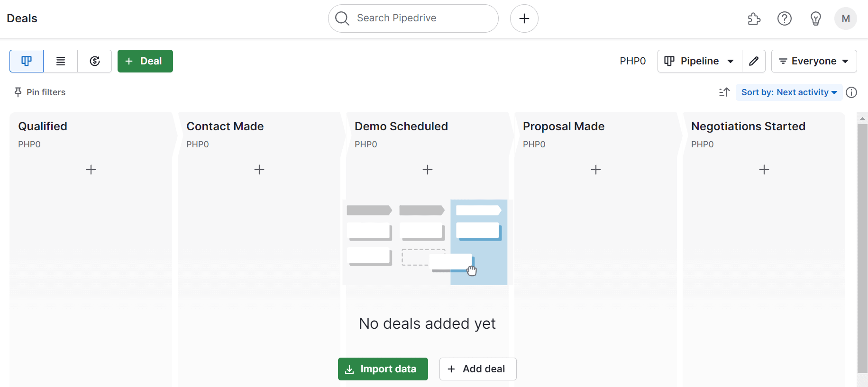Open quick add with the plus icon
The width and height of the screenshot is (868, 387).
click(524, 18)
